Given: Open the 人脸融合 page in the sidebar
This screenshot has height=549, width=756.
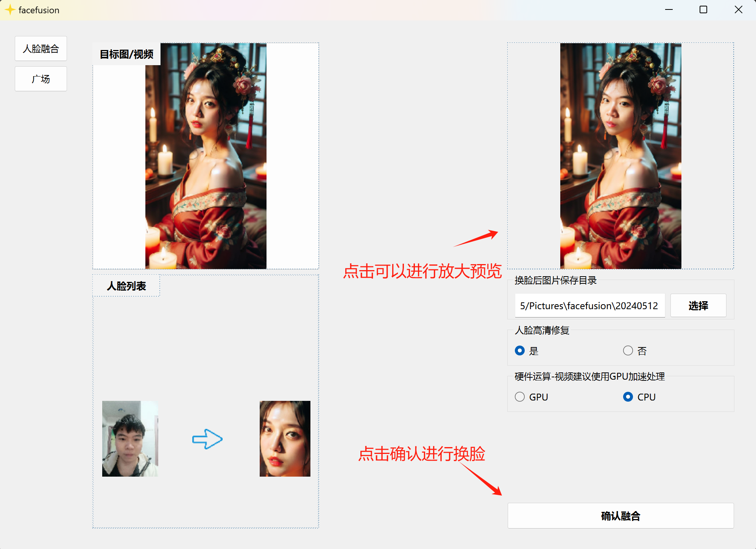Looking at the screenshot, I should coord(41,48).
